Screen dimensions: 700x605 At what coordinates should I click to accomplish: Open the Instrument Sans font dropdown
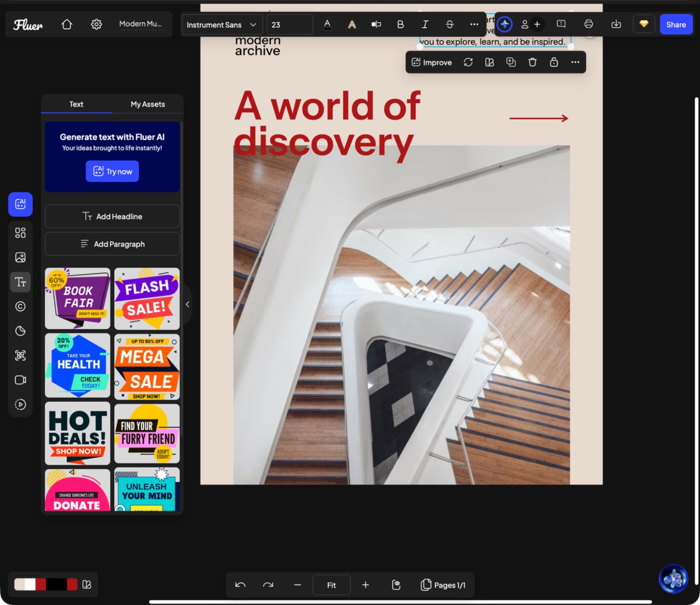222,25
